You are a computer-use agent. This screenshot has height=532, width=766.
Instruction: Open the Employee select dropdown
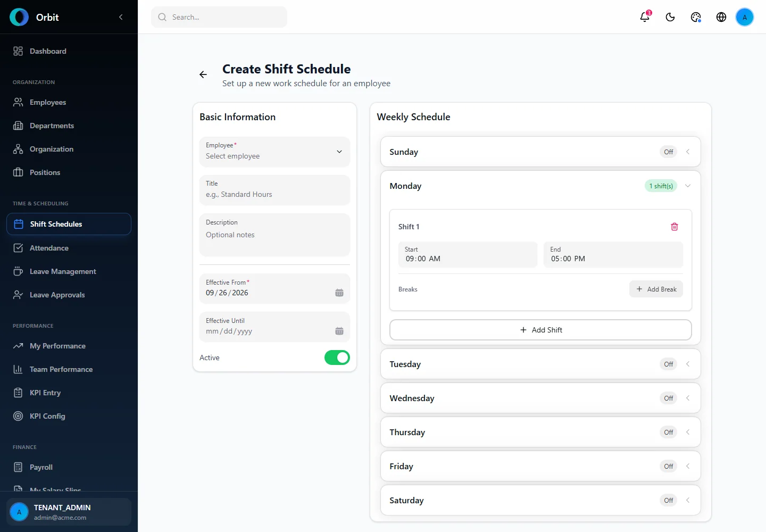tap(274, 152)
